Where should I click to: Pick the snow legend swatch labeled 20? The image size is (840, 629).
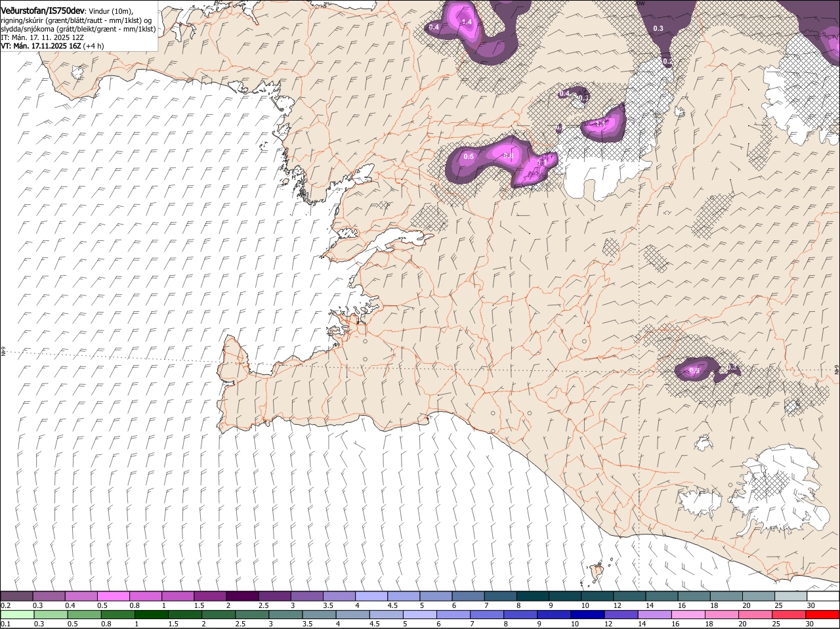pos(757,596)
